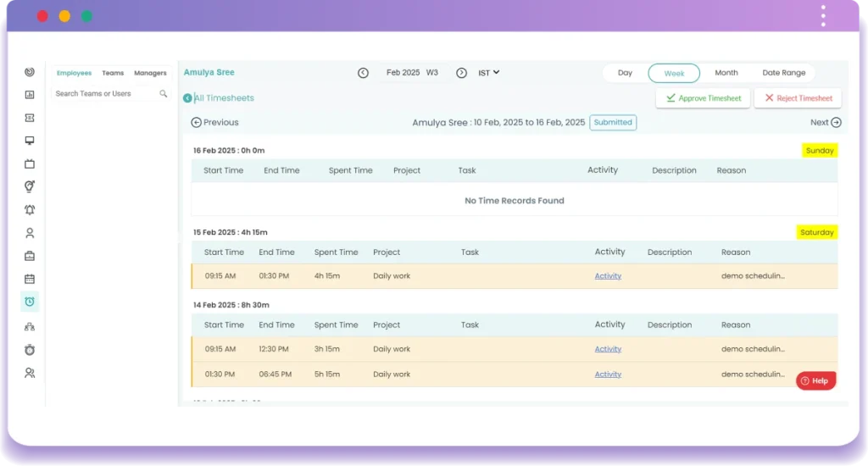
Task: Select the Date Range view
Action: coord(784,73)
